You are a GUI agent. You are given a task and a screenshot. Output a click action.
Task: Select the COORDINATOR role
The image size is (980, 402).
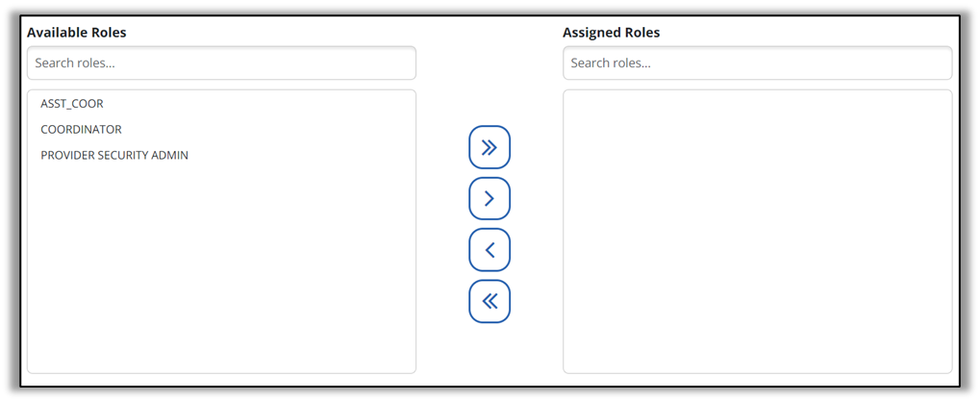coord(81,130)
